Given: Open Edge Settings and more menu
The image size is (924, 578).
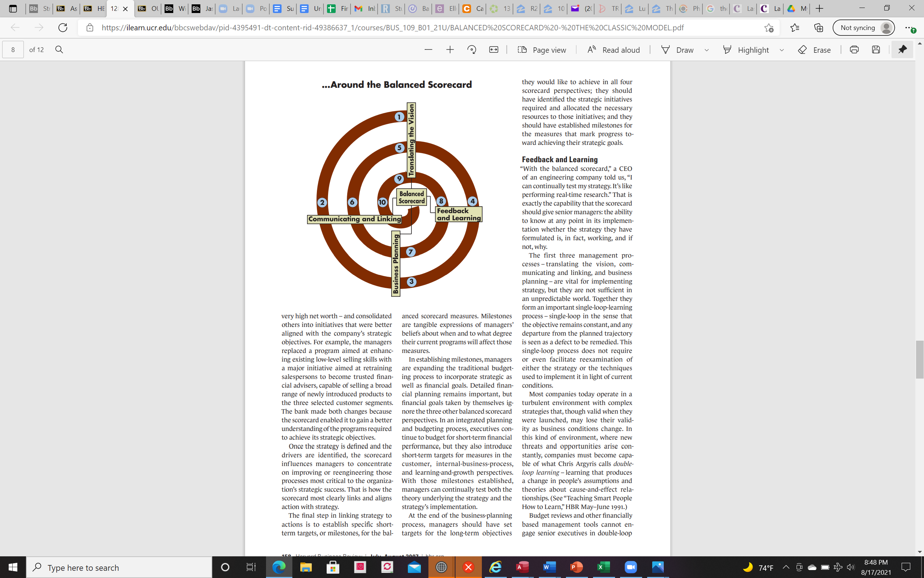Looking at the screenshot, I should pos(910,28).
